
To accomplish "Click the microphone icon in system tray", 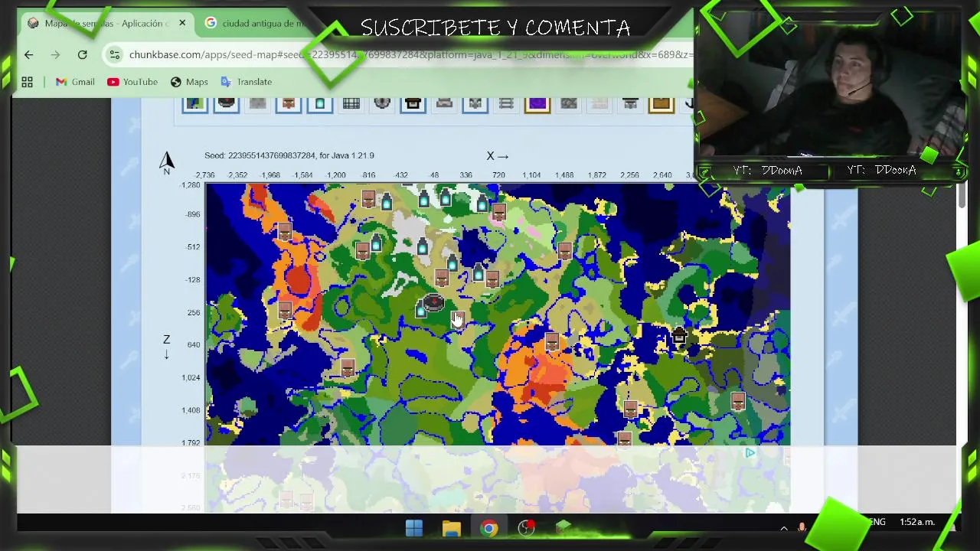I will 802,528.
